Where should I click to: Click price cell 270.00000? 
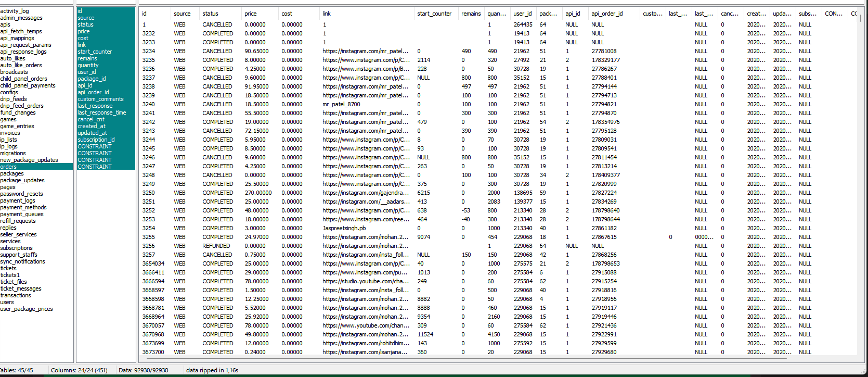258,193
